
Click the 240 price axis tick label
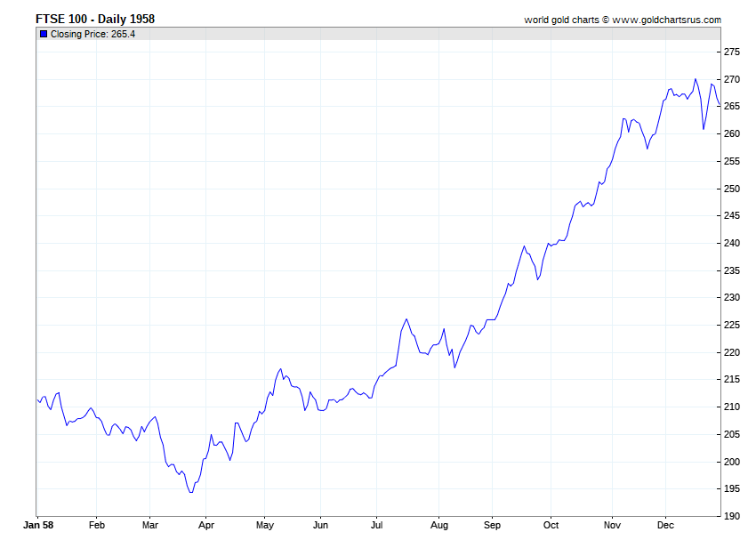(732, 243)
